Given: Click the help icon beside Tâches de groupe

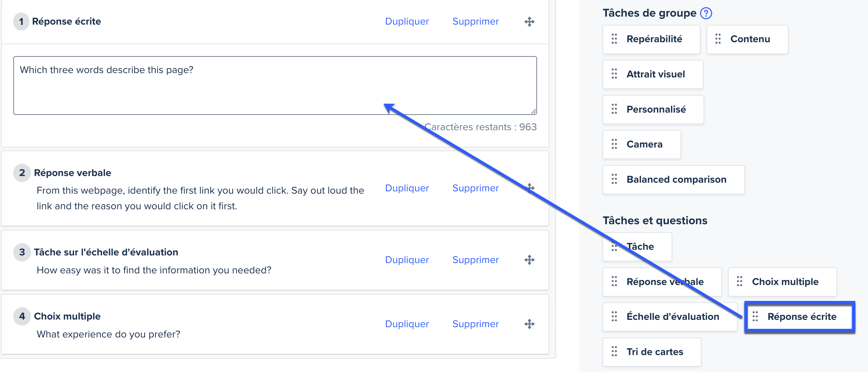Looking at the screenshot, I should (705, 13).
